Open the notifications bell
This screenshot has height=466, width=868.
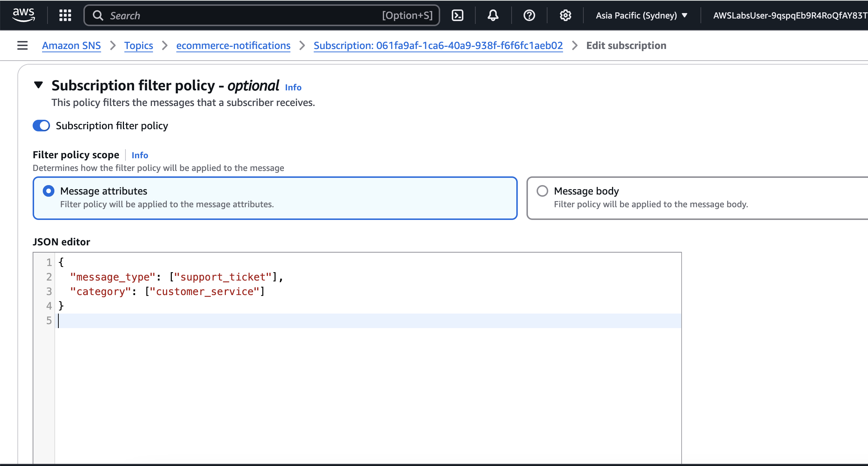[493, 15]
